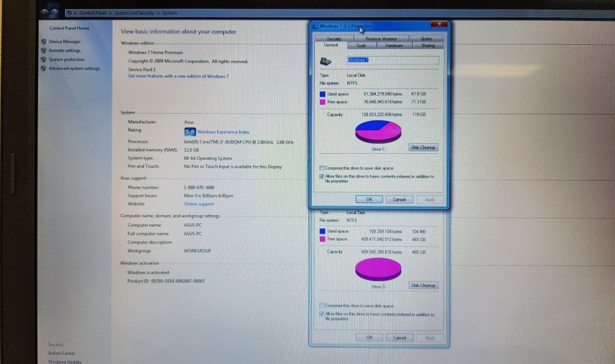Expand the Control Panel breadcrumb chevron
The width and height of the screenshot is (615, 364).
pos(110,12)
